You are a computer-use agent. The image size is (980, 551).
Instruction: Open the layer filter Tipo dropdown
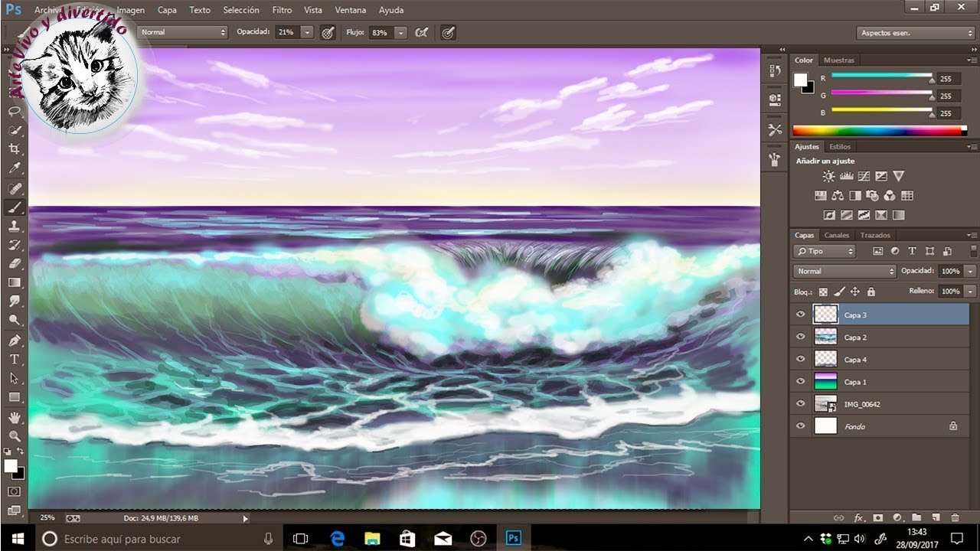(825, 251)
